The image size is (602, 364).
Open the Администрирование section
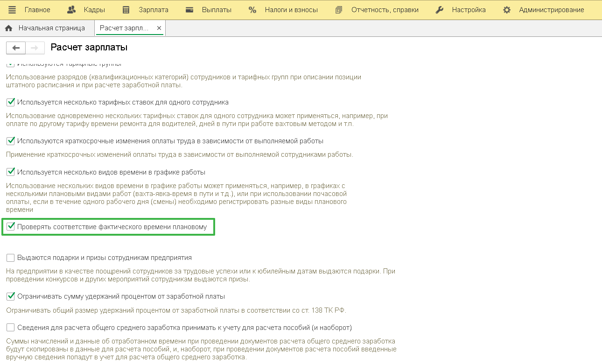(552, 10)
